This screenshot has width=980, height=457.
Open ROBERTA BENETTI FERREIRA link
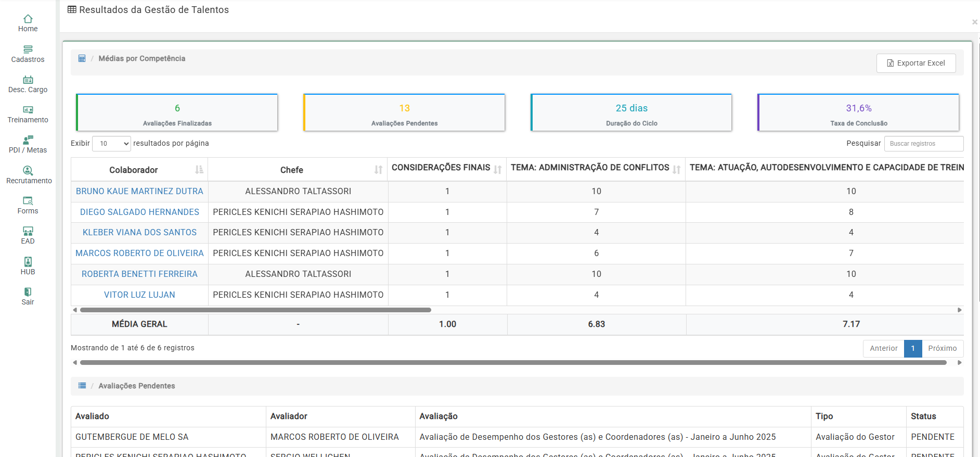pos(139,274)
